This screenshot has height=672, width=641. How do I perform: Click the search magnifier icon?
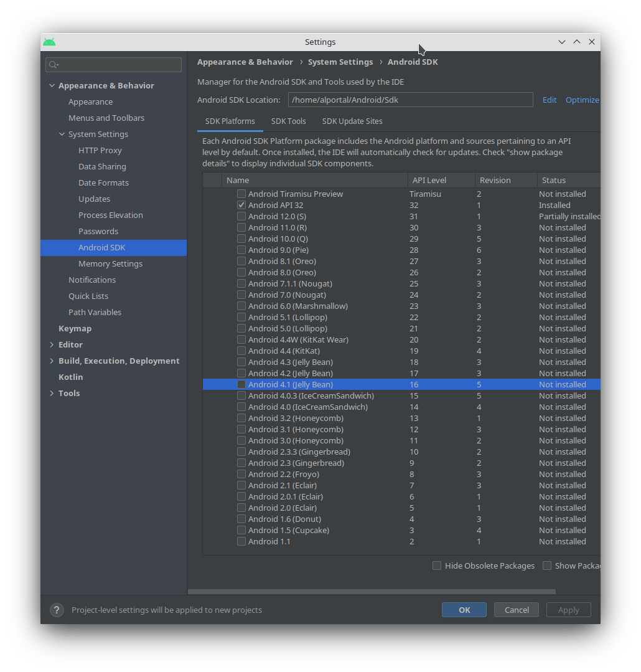coord(53,65)
